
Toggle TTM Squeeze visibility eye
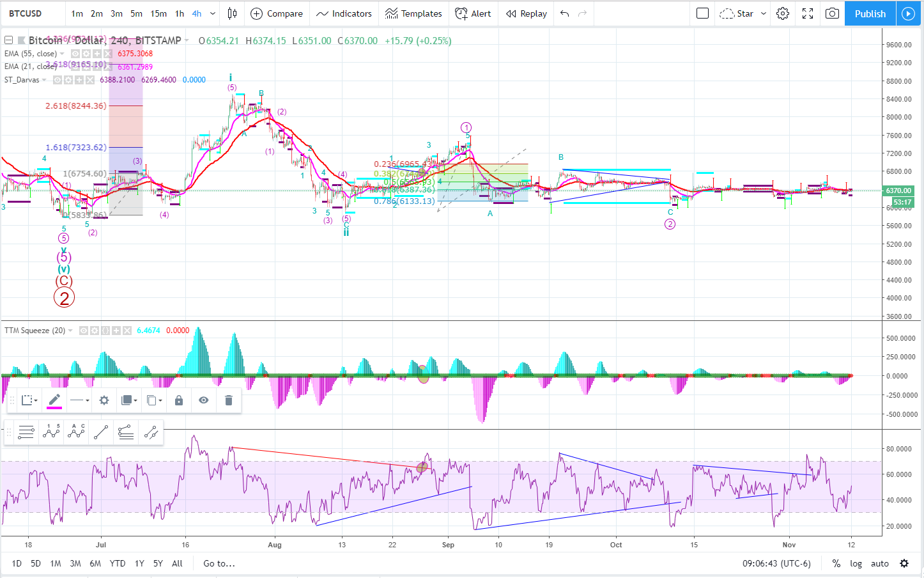pos(83,331)
